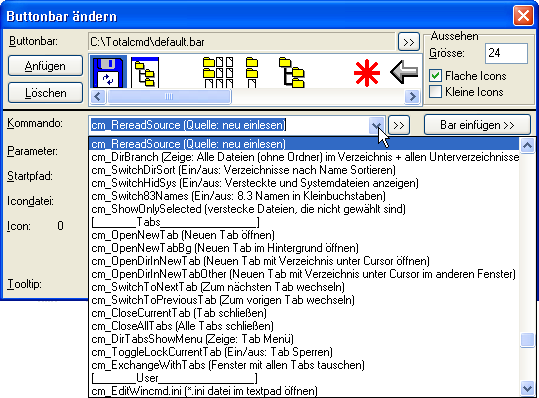Viewport: 539px width, 398px height.
Task: Click the Tabs section separator row
Action: click(x=304, y=222)
